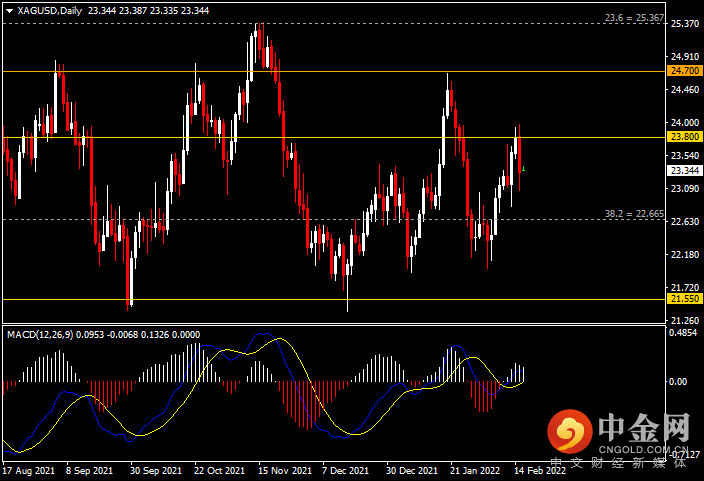The image size is (704, 481).
Task: Click the MACD scale zero level 0.00
Action: tap(678, 381)
